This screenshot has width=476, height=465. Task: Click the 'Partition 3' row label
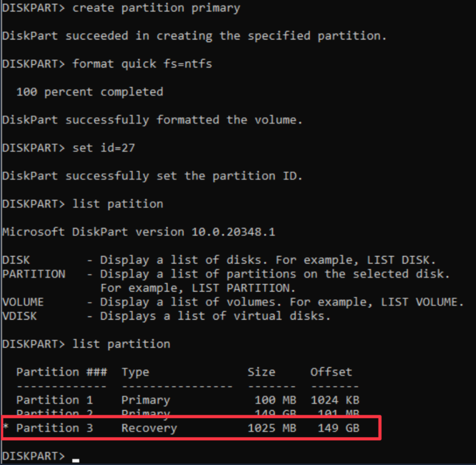tap(55, 428)
